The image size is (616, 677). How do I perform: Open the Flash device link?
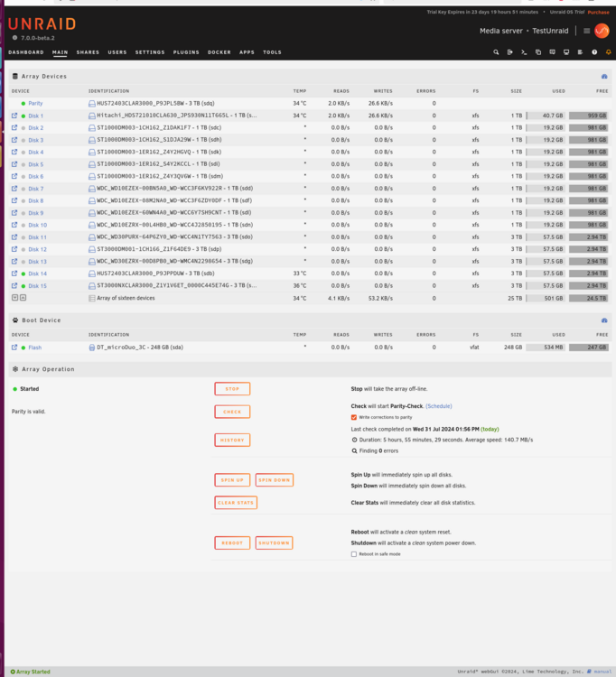(35, 348)
